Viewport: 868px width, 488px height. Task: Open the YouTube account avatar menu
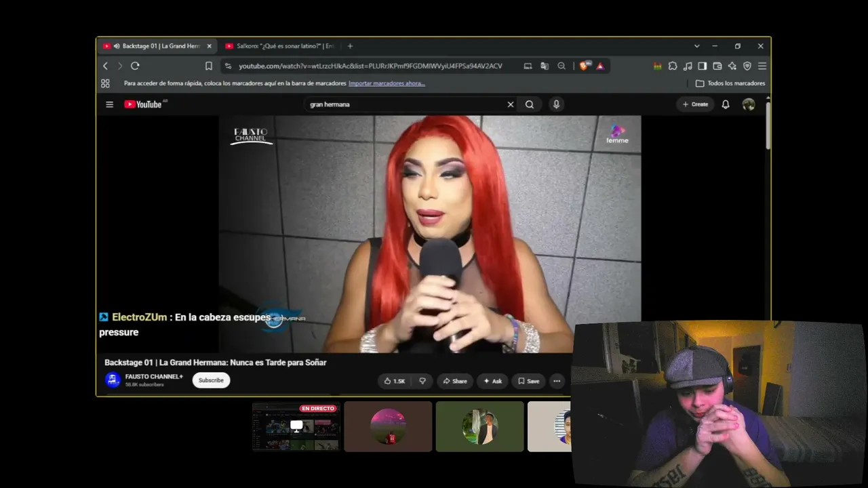point(749,104)
